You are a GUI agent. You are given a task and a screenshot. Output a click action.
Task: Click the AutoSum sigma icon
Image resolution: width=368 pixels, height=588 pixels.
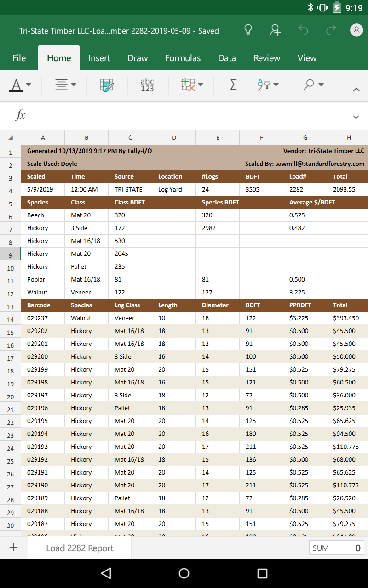[233, 85]
